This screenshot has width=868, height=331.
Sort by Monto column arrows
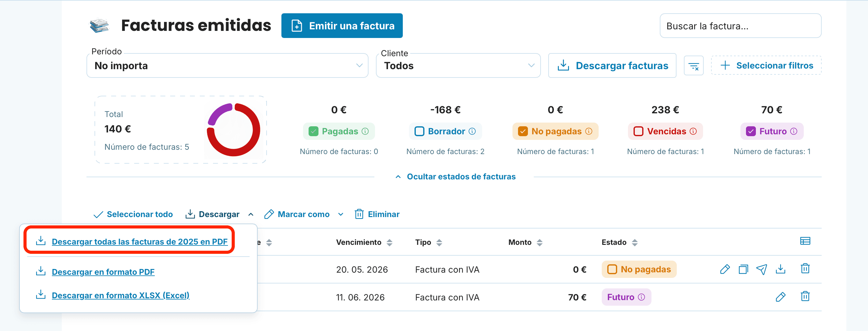pyautogui.click(x=539, y=242)
